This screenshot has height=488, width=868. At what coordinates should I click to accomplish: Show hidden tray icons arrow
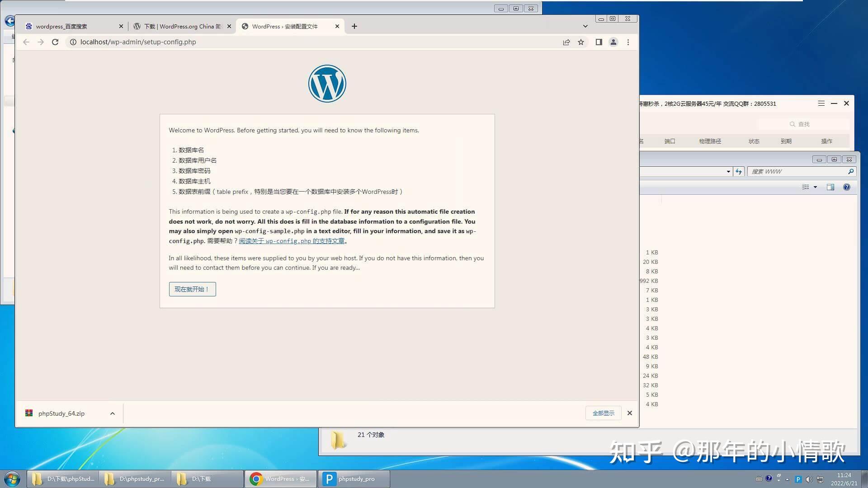click(x=788, y=479)
